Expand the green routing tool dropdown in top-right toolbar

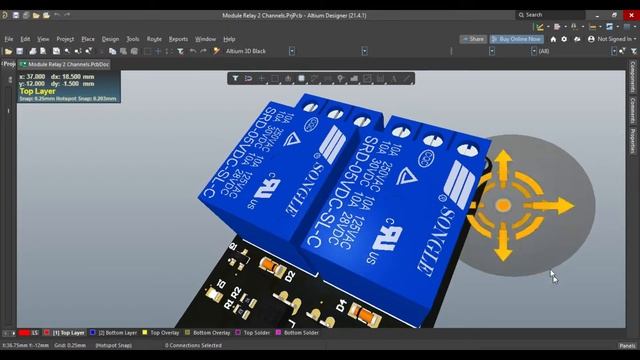click(548, 27)
